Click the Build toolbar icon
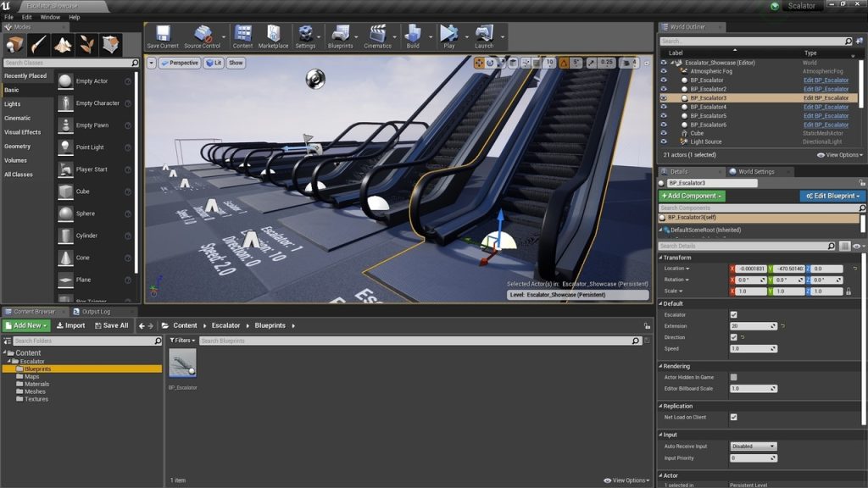This screenshot has height=488, width=868. pos(413,36)
